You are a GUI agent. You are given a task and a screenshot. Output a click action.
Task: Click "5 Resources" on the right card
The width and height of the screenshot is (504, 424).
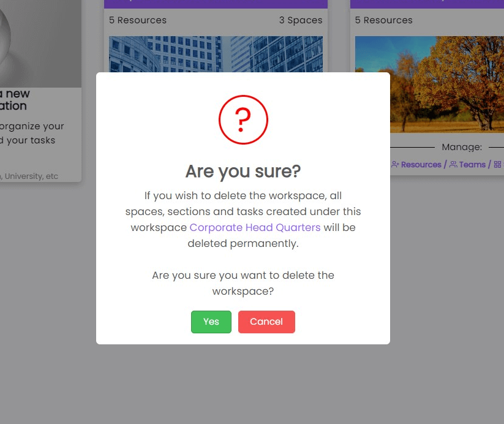[384, 20]
